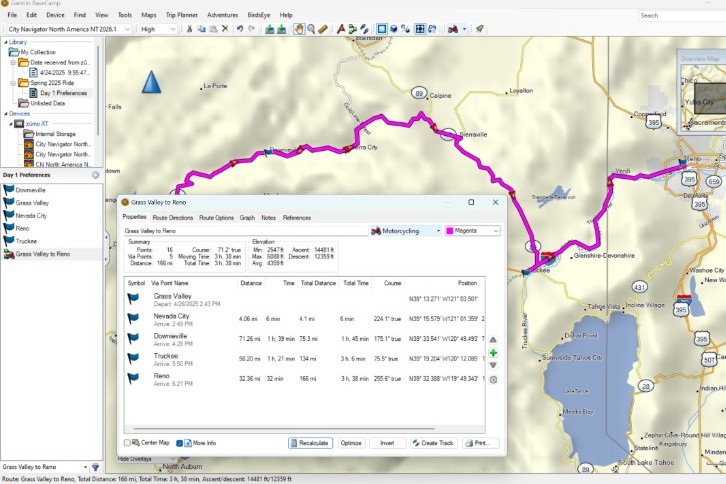Click the Overview Map thumbnail
This screenshot has width=726, height=484.
tap(703, 96)
